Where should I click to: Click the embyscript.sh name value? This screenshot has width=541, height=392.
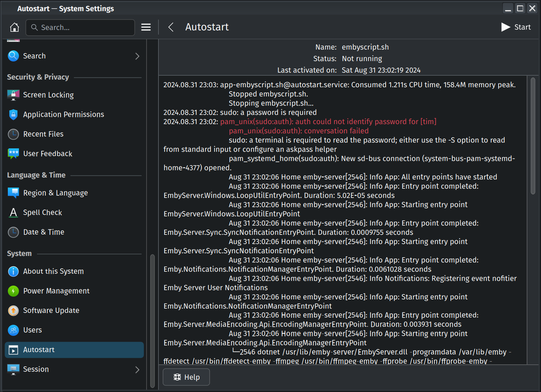pos(365,47)
